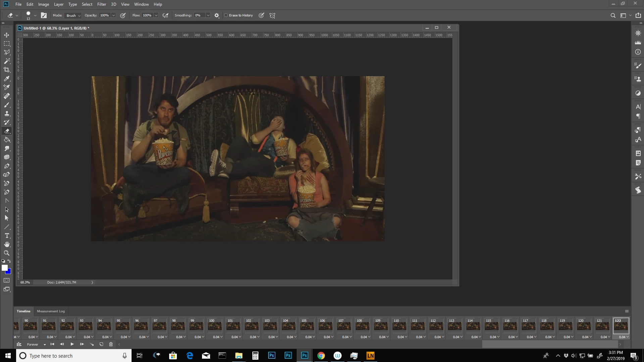Viewport: 644px width, 362px height.
Task: Go to the next frame
Action: 82,344
